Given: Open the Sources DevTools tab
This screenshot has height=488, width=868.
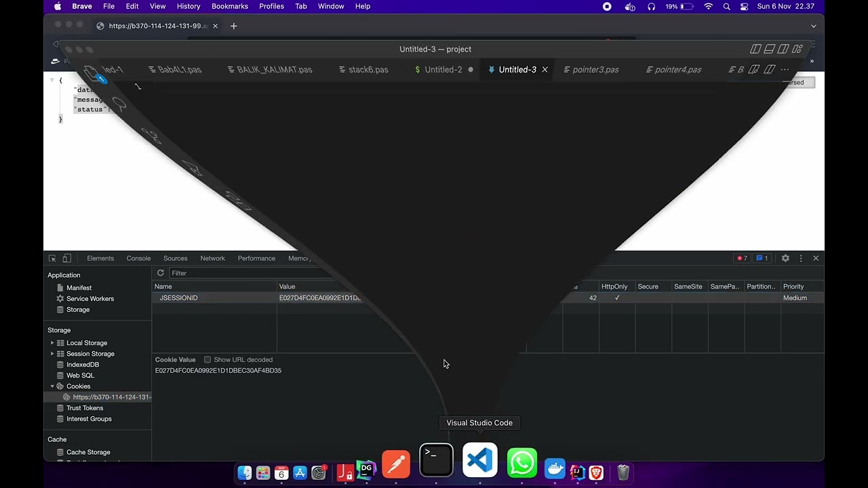Looking at the screenshot, I should (x=175, y=258).
